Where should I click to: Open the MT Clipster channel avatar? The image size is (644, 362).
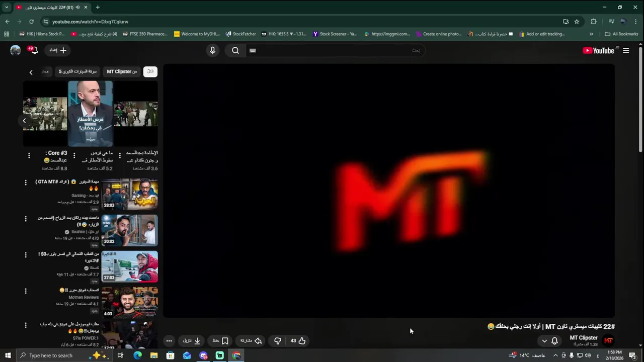click(x=608, y=340)
